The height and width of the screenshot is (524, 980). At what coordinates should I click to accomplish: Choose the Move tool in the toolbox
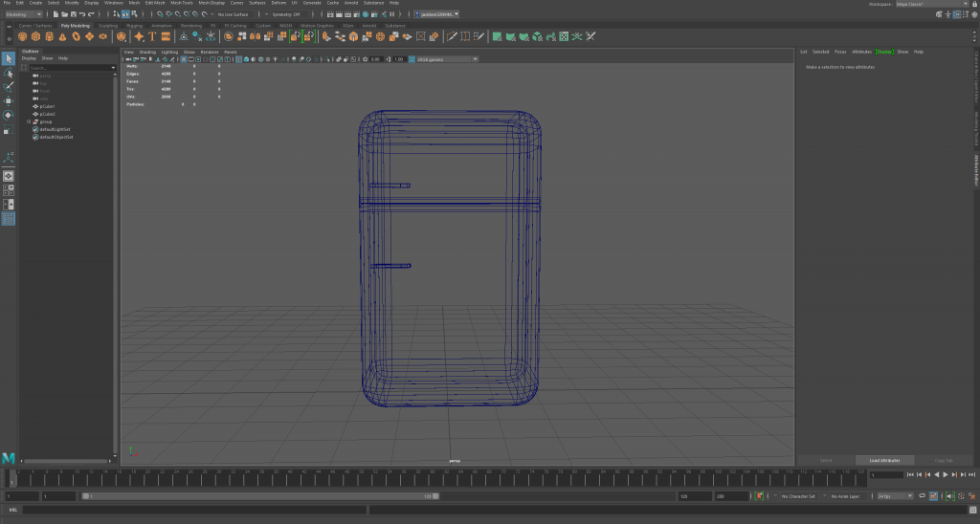pyautogui.click(x=9, y=100)
